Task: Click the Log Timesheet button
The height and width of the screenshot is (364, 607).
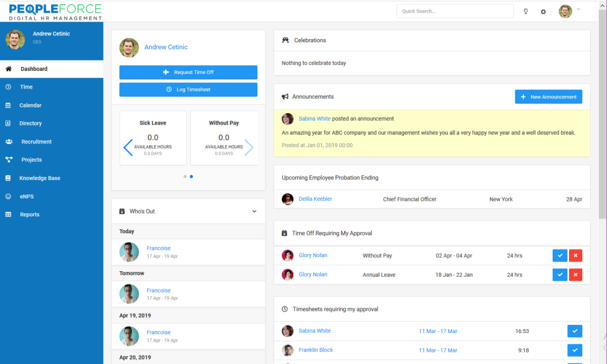Action: (188, 89)
